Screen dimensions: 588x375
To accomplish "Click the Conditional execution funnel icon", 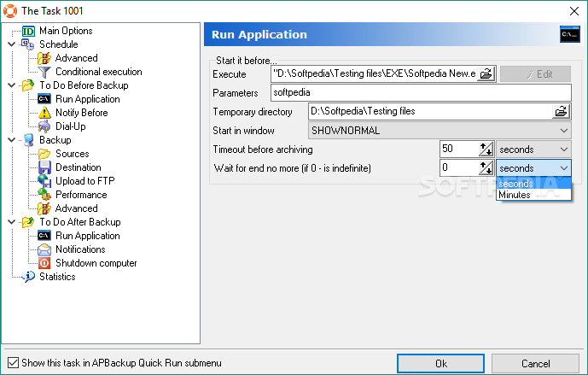I will pos(44,72).
